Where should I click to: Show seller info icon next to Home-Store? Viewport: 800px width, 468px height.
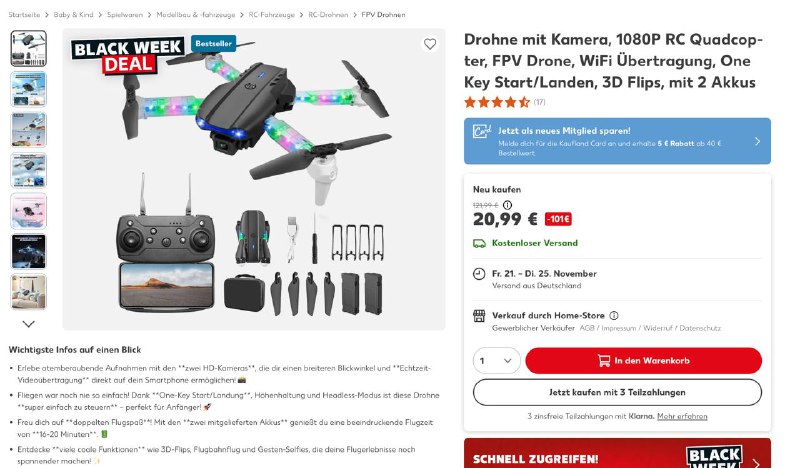pos(614,315)
